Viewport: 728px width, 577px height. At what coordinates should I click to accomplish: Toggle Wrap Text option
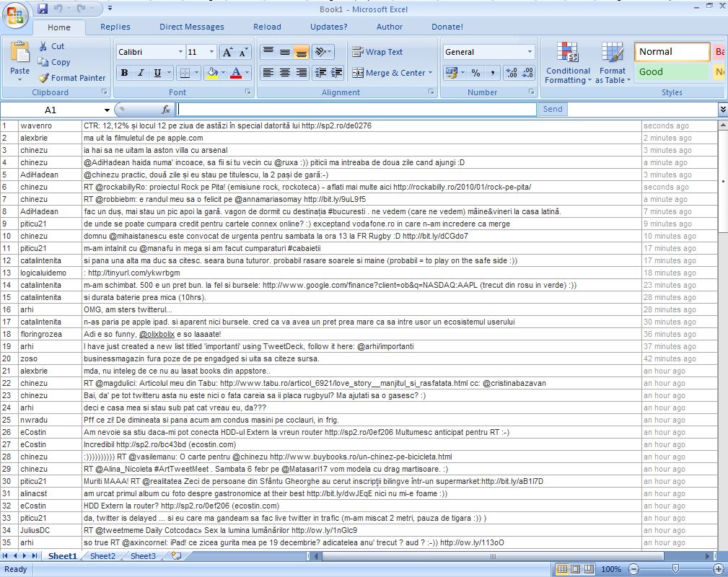377,52
